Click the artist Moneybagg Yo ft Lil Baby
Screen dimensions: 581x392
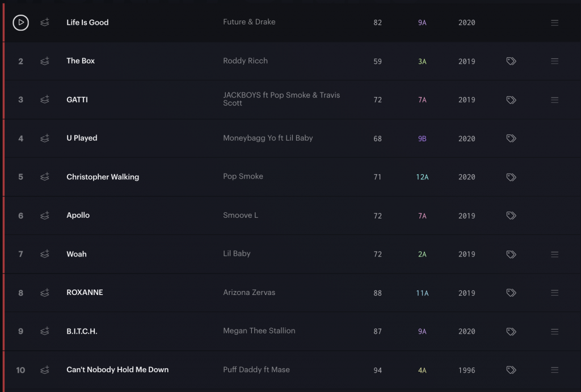point(268,138)
